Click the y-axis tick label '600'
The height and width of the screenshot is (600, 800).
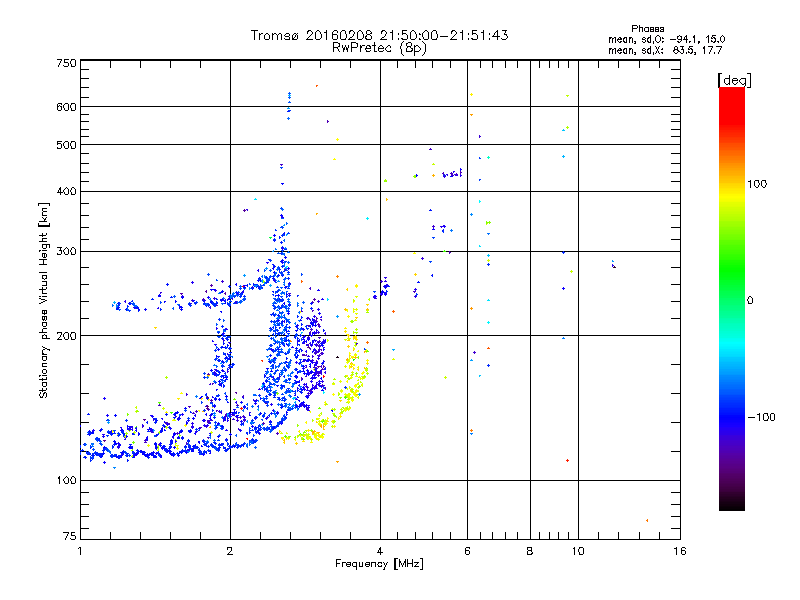(66, 107)
